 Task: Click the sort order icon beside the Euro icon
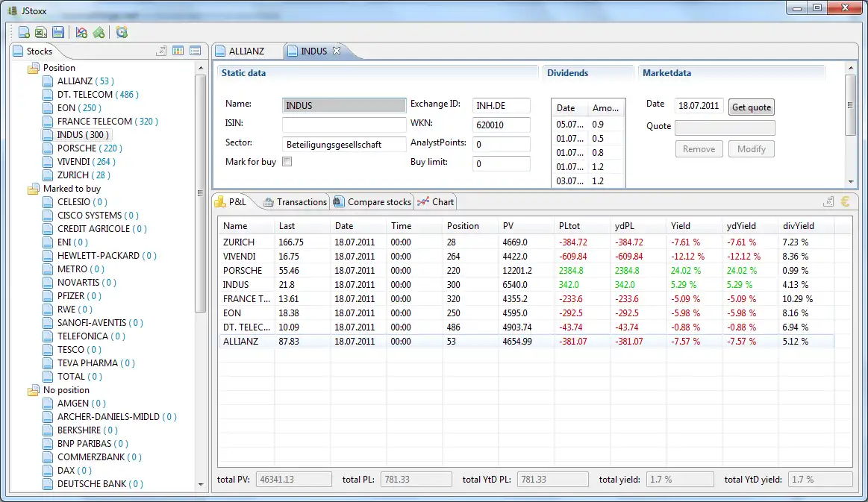(x=828, y=201)
